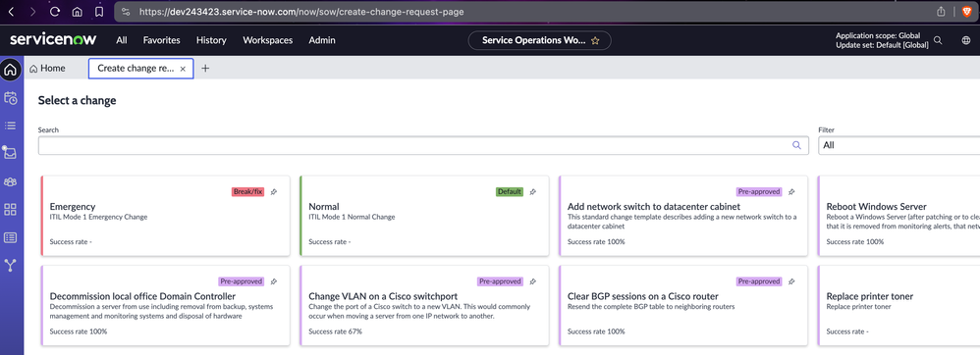980x355 pixels.
Task: Open the list-in-box sidebar icon
Action: pos(11,237)
